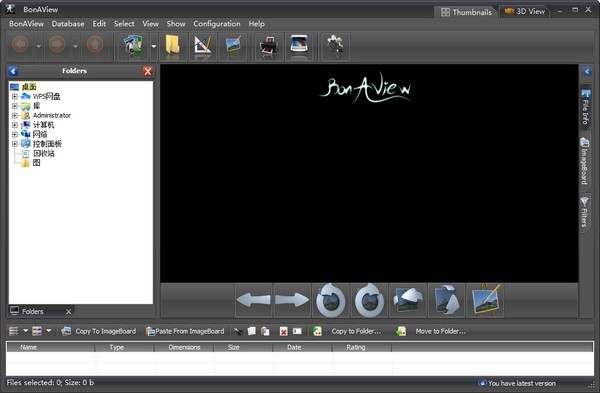
Task: Click the Paste clipboard icon
Action: click(265, 331)
